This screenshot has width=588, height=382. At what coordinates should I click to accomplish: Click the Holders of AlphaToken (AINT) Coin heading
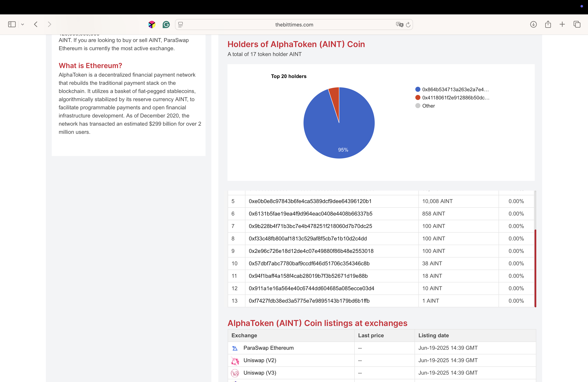tap(296, 44)
